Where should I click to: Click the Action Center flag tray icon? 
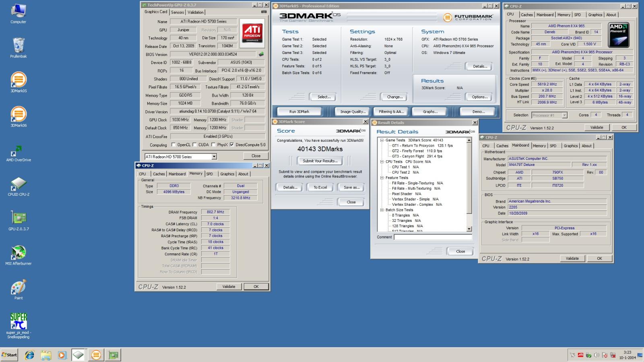click(x=605, y=355)
